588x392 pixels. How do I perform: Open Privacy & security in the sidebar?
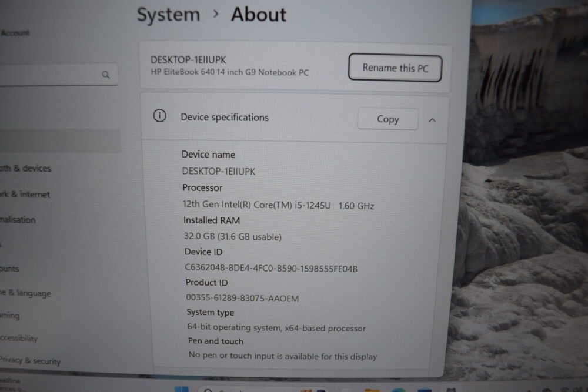[x=30, y=360]
